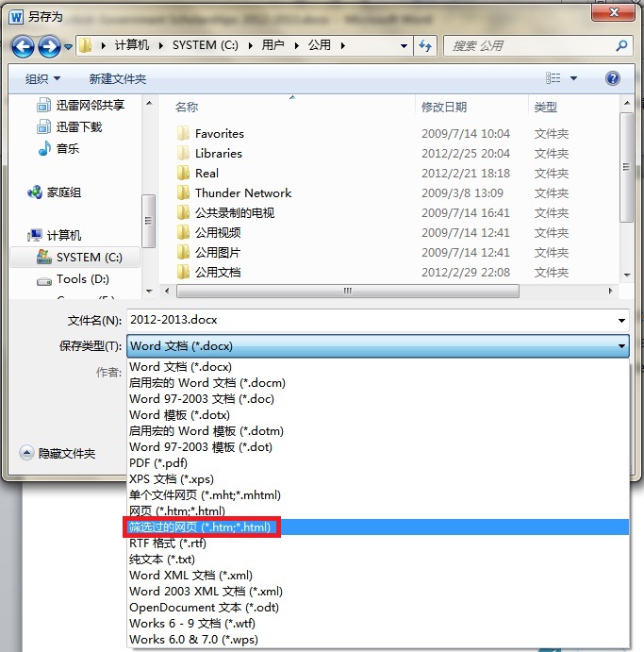Select 迅雷网邻共享 in the navigation pane
Image resolution: width=644 pixels, height=652 pixels.
coord(81,105)
